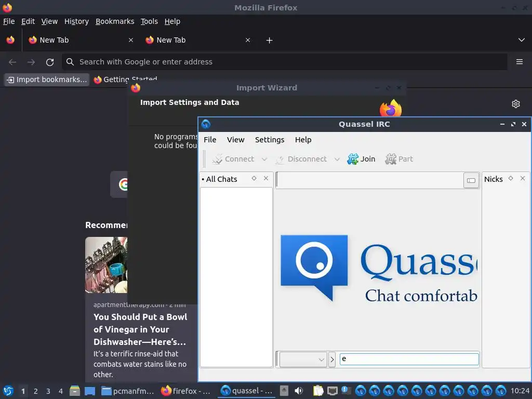The image size is (532, 399).
Task: Expand the Connect dropdown arrow
Action: 264,159
